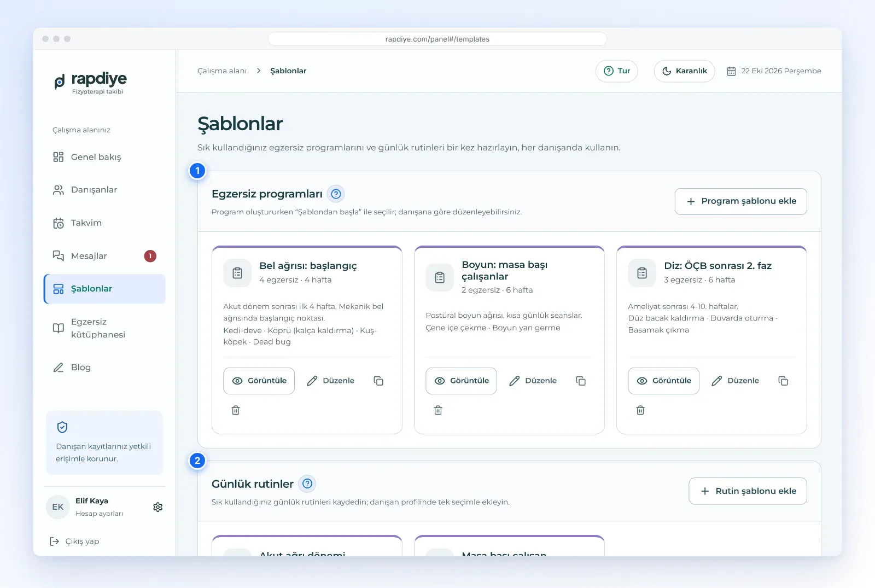Duplicate the Boyun: masa başı çalışanlar template
The width and height of the screenshot is (875, 588).
(x=581, y=381)
